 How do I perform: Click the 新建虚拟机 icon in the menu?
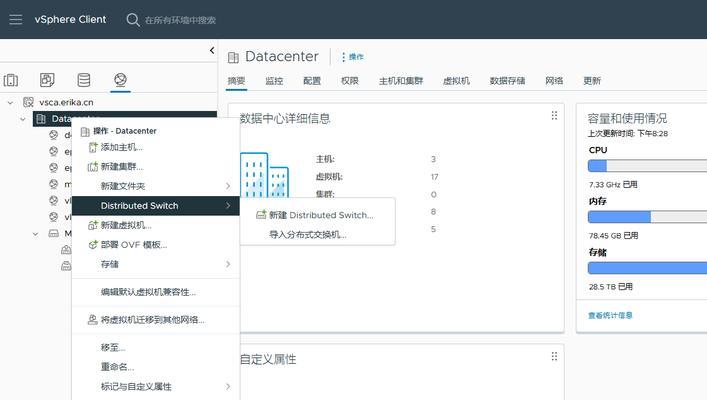93,225
